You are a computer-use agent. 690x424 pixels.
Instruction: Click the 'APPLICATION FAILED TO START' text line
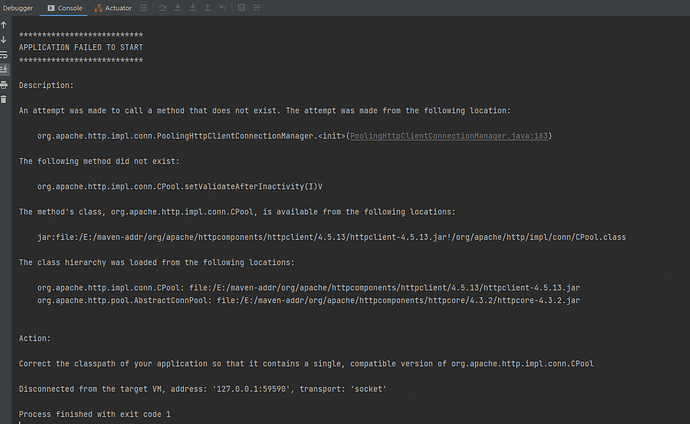80,47
